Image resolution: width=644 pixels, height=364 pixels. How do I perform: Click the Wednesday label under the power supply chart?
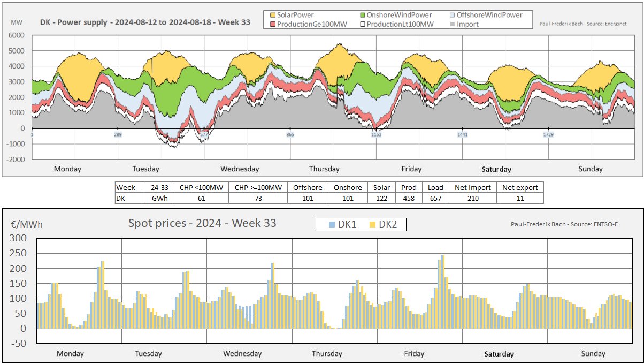click(x=240, y=169)
